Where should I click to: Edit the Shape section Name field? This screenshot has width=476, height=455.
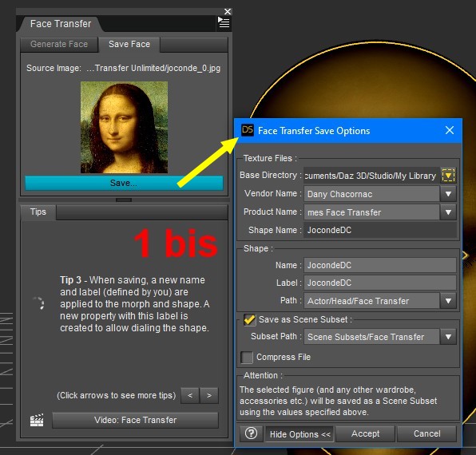click(380, 265)
